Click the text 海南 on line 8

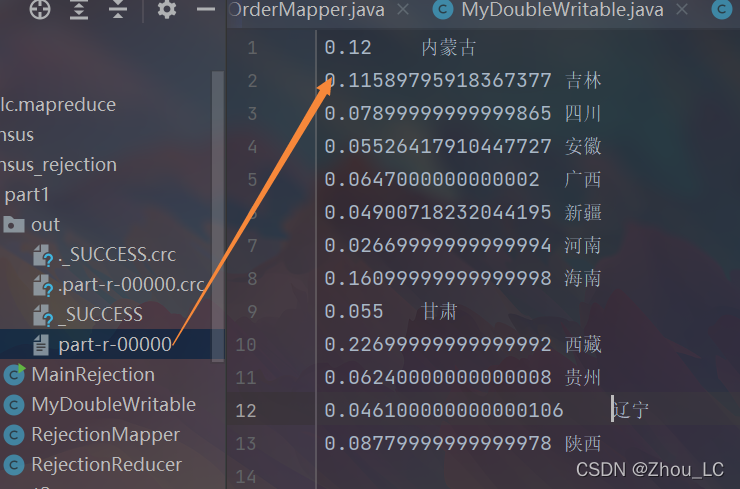(x=583, y=278)
